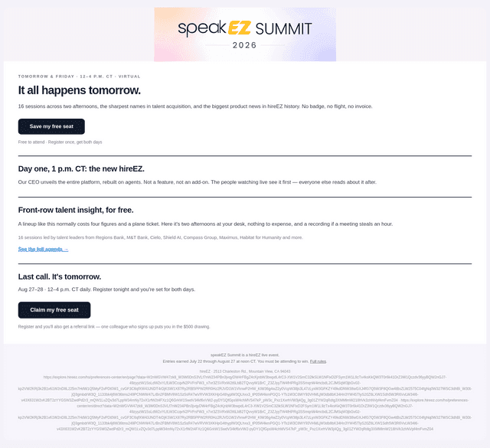This screenshot has height=448, width=490.
Task: Click the 'Claim my free seat' button
Action: 54,310
